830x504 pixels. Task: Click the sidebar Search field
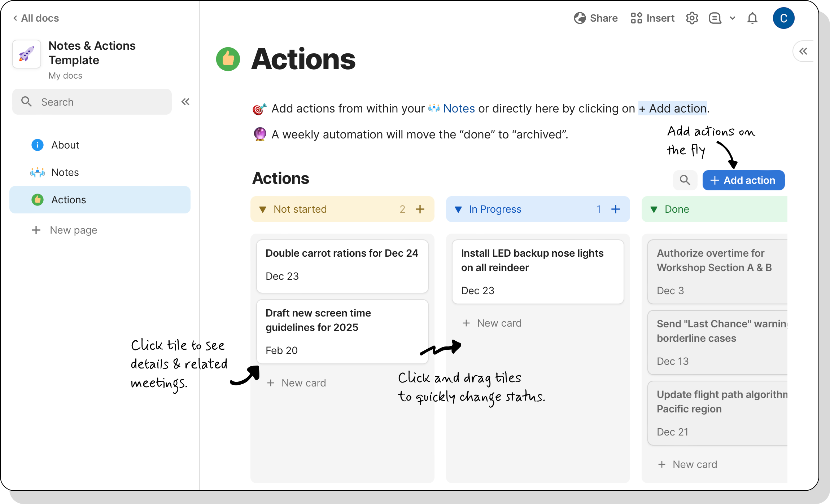[92, 102]
